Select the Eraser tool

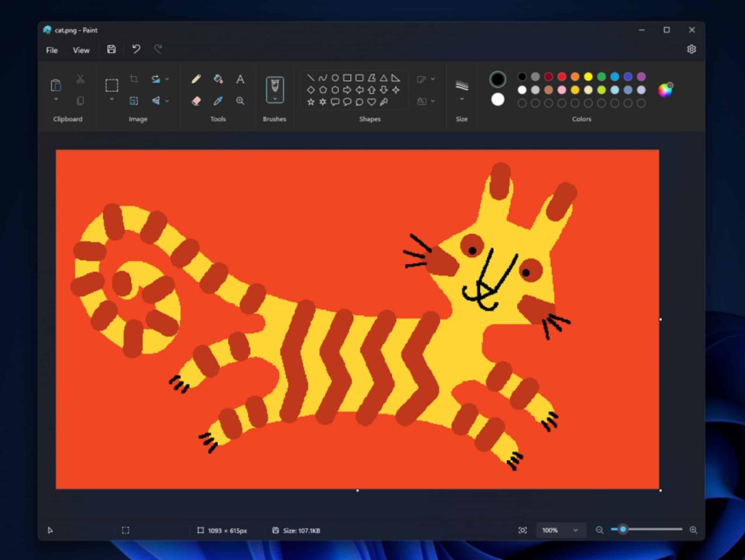click(196, 101)
